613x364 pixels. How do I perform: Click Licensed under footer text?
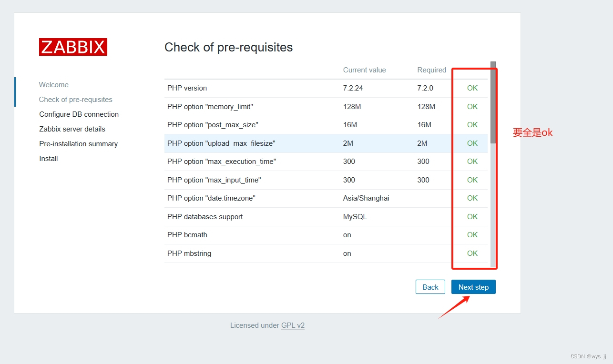click(x=255, y=325)
